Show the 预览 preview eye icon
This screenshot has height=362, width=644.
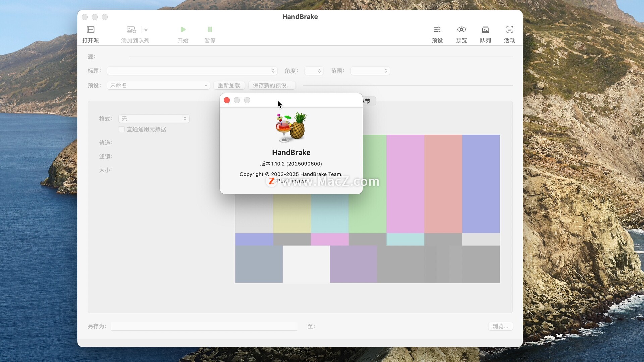[x=461, y=29]
